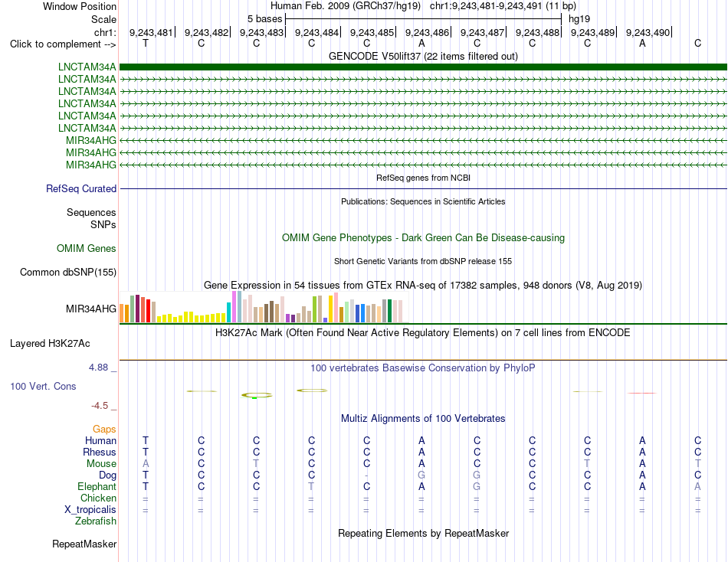The width and height of the screenshot is (728, 562).
Task: Click the "Layered H3K27Ac" track label
Action: click(x=50, y=344)
